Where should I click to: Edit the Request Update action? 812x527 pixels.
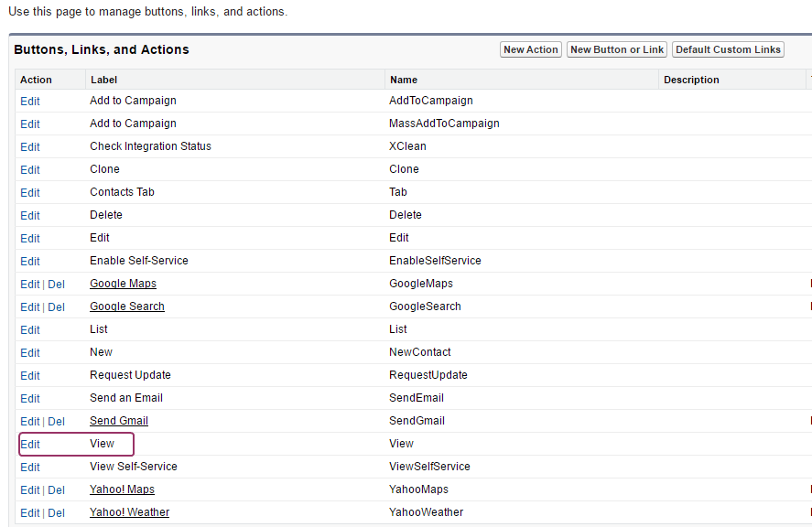(30, 375)
